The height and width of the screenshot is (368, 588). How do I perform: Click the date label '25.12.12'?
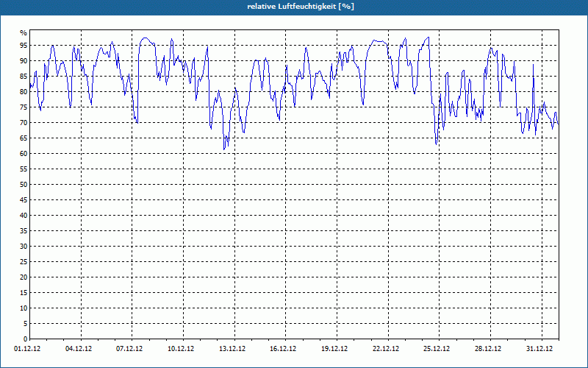(x=437, y=349)
